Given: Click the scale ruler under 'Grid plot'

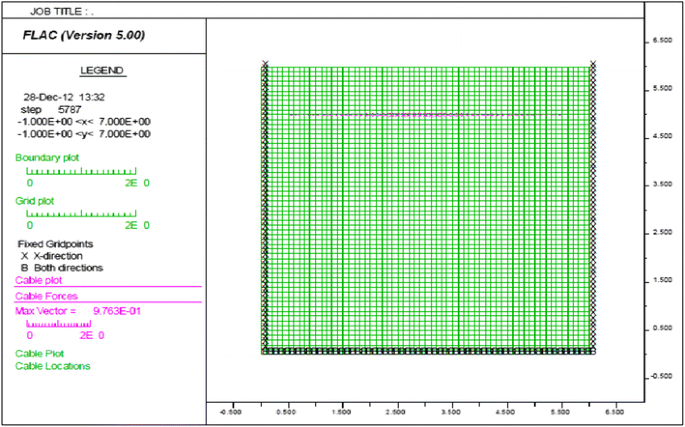Looking at the screenshot, I should tap(81, 213).
